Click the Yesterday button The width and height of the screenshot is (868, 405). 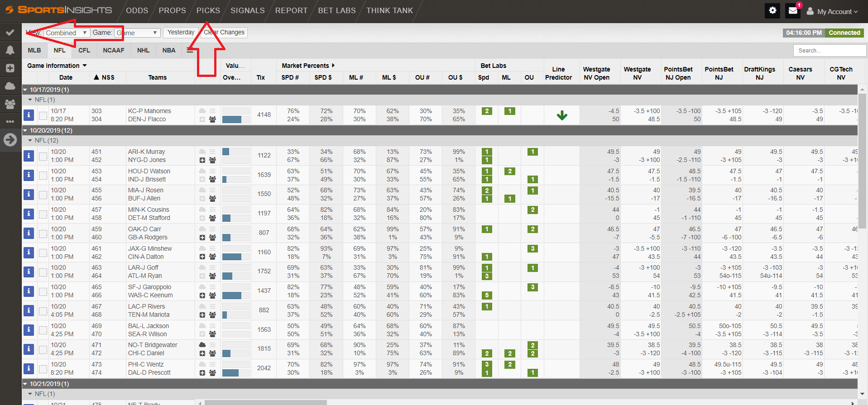pyautogui.click(x=181, y=33)
